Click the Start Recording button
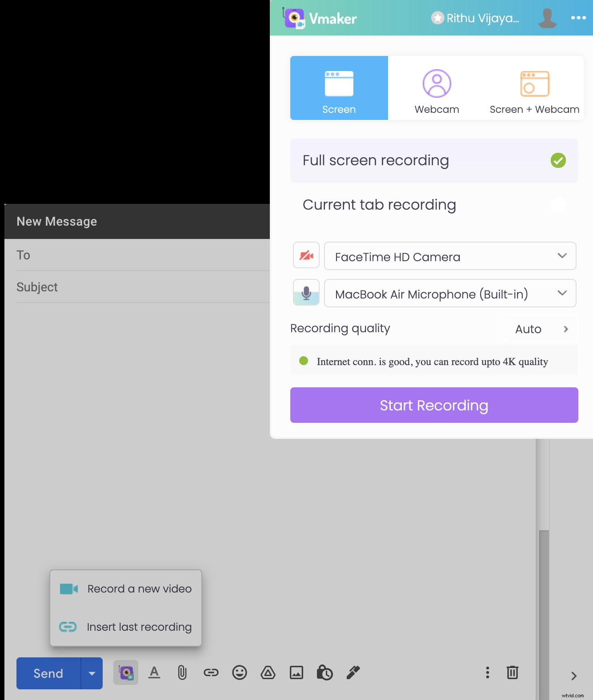The image size is (593, 700). tap(434, 405)
